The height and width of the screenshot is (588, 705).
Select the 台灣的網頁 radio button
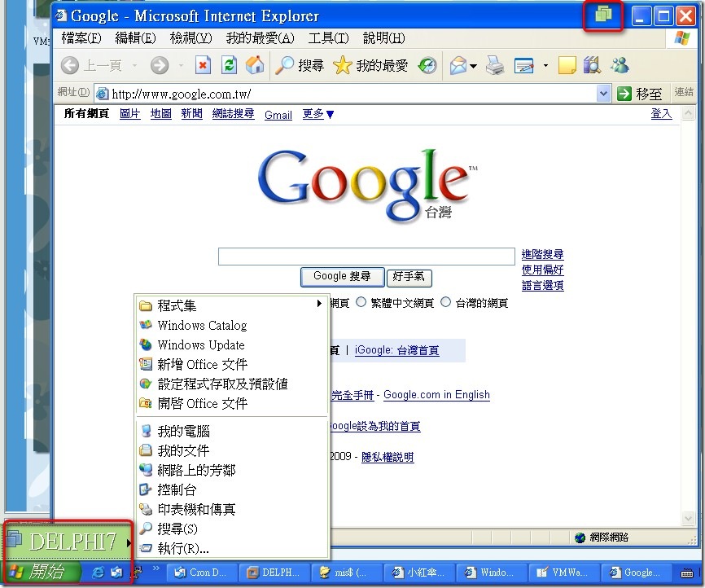pyautogui.click(x=445, y=302)
